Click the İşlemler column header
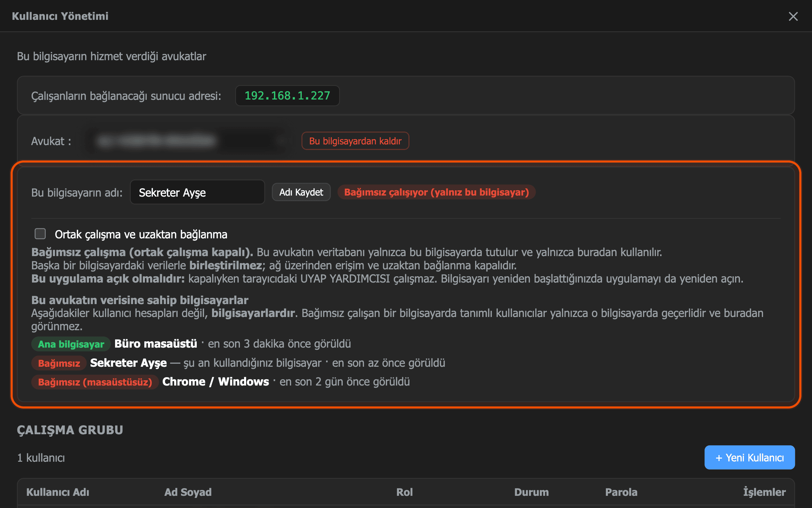Image resolution: width=812 pixels, height=508 pixels. coord(764,492)
